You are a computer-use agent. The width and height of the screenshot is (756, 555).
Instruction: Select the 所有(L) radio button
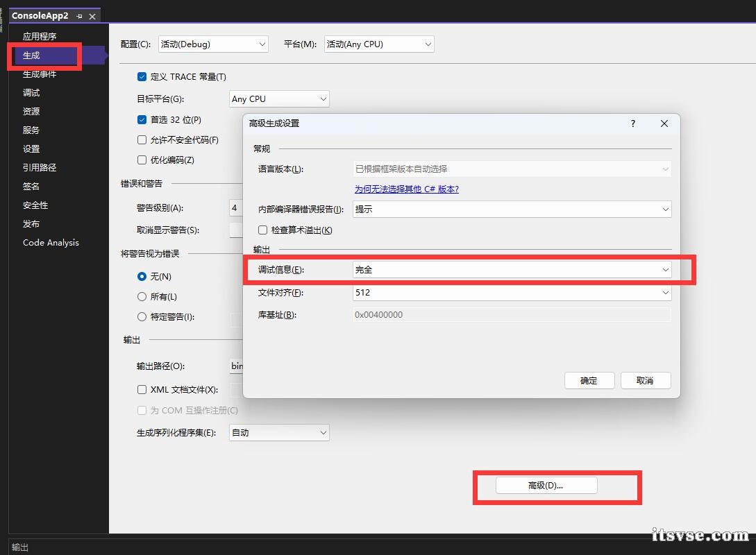pyautogui.click(x=142, y=296)
